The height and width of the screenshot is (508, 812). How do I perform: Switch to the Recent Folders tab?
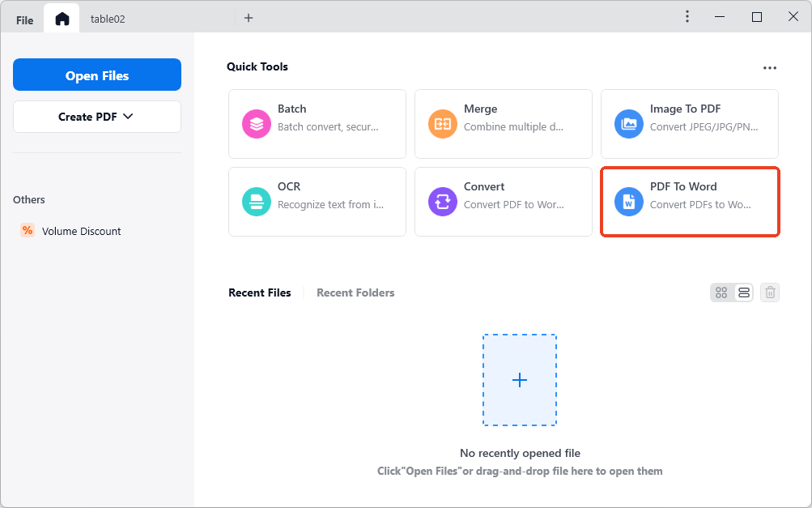coord(355,292)
